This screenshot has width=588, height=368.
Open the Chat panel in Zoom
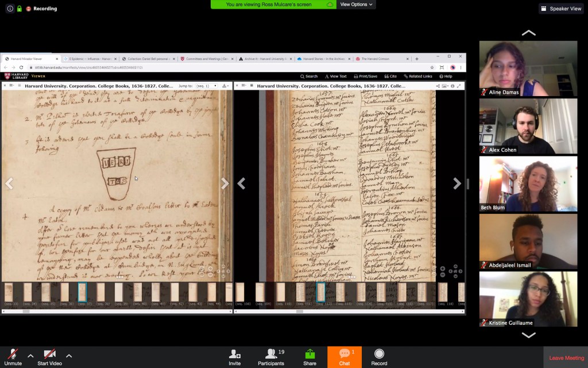tap(343, 356)
